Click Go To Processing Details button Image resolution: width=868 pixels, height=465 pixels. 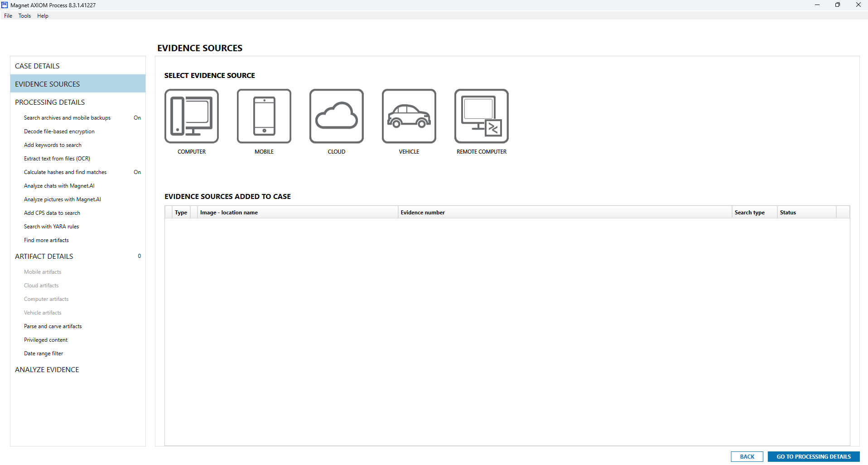pyautogui.click(x=814, y=456)
